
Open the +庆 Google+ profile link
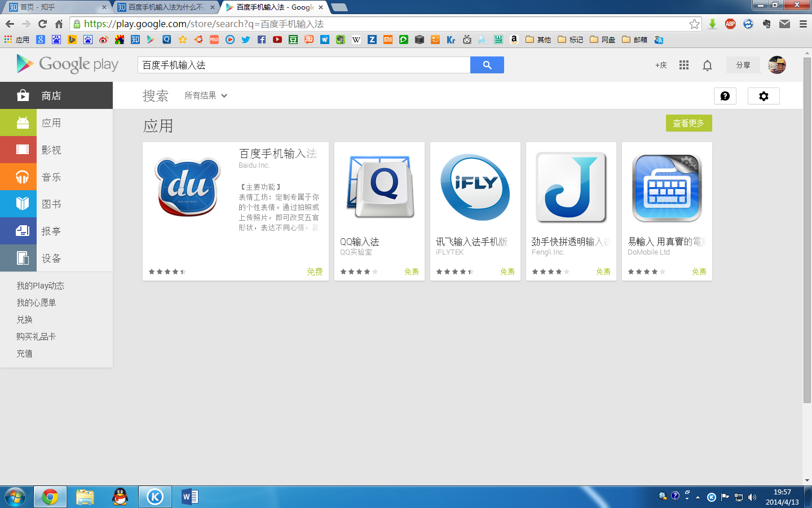point(661,65)
